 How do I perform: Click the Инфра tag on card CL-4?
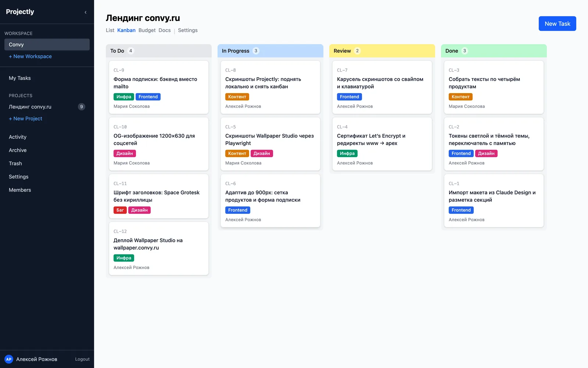(x=347, y=153)
